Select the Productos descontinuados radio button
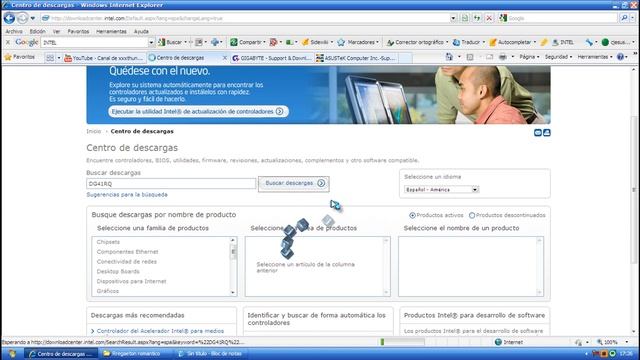The height and width of the screenshot is (360, 640). [x=472, y=215]
